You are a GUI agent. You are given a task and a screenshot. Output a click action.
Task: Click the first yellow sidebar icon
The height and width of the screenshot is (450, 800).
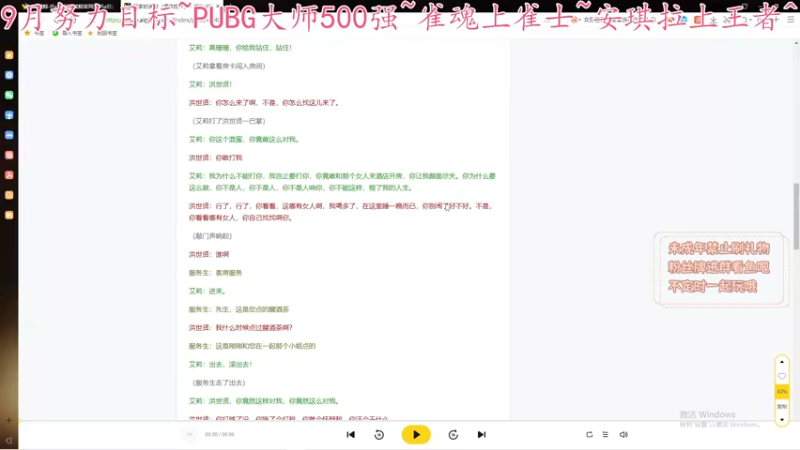[9, 55]
